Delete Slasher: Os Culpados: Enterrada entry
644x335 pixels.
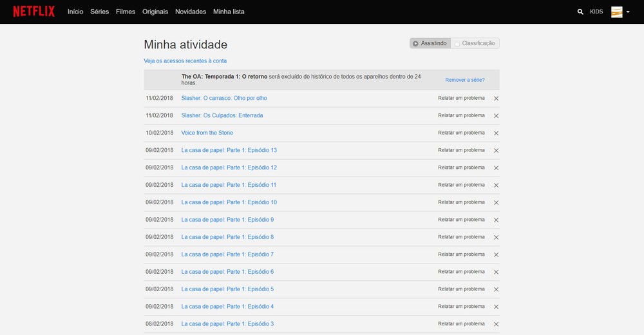point(496,116)
